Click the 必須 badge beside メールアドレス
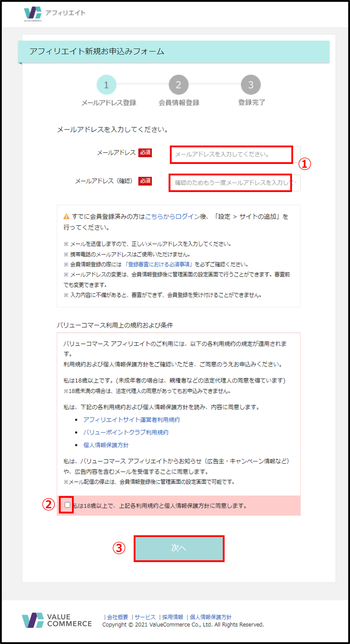The image size is (350, 644). 145,153
